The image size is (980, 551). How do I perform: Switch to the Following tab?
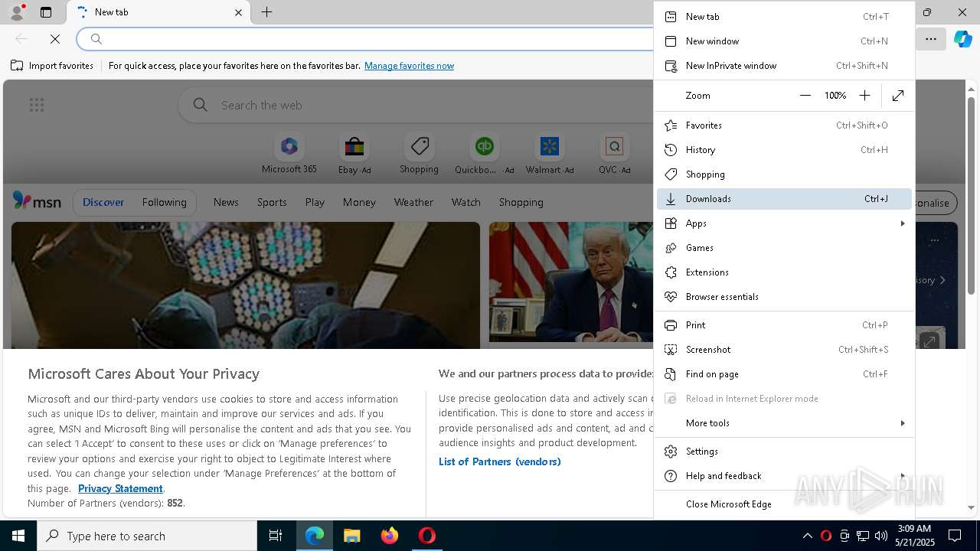164,202
